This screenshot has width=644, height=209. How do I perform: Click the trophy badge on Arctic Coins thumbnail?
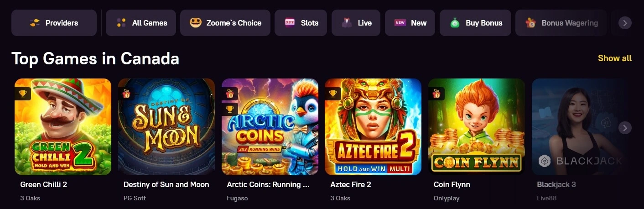click(x=230, y=109)
